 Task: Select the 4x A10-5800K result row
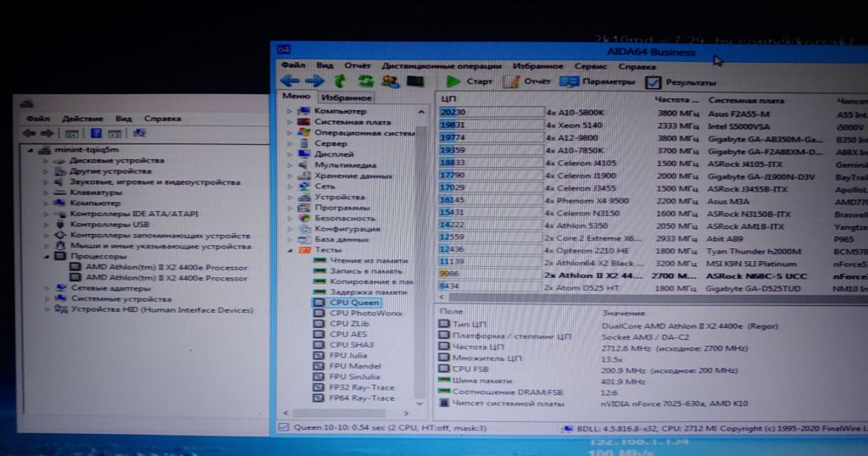click(x=654, y=113)
